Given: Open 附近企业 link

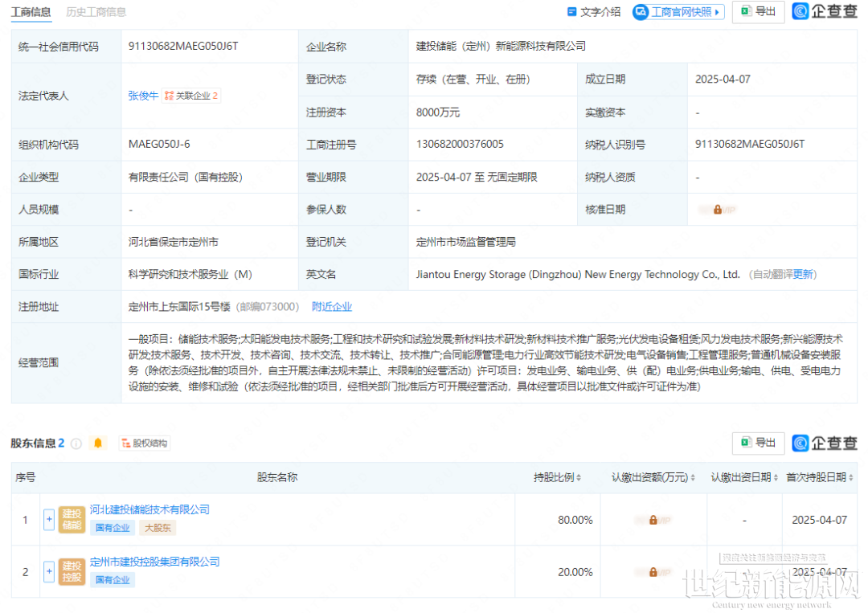Looking at the screenshot, I should (332, 307).
